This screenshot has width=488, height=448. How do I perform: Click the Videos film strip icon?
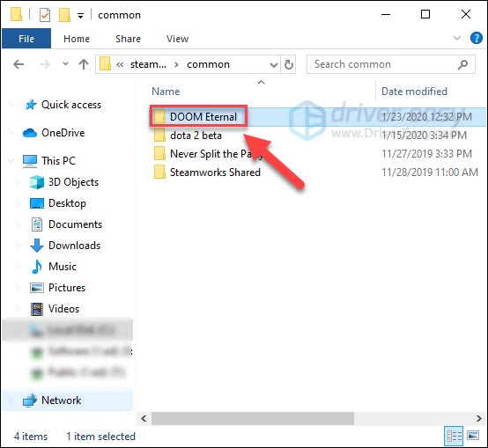[37, 309]
